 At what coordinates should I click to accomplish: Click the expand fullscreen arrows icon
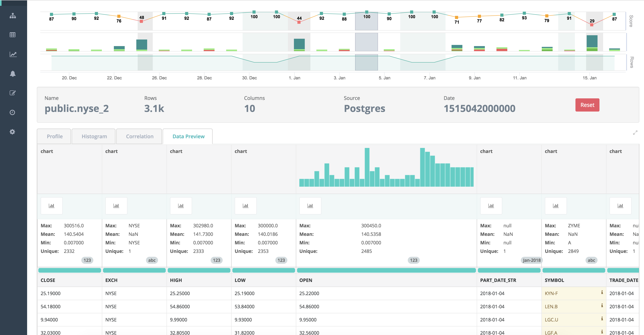[635, 132]
